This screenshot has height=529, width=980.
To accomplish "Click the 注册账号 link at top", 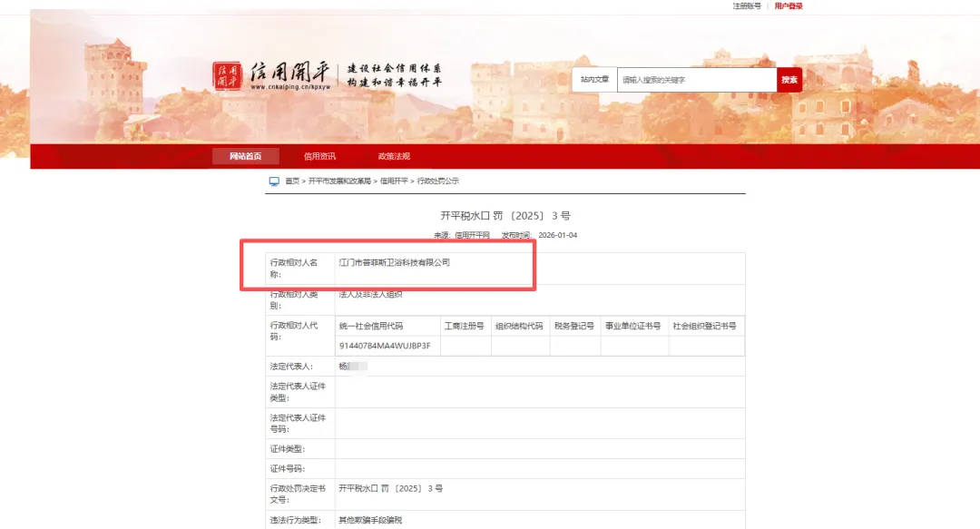I will click(x=747, y=6).
